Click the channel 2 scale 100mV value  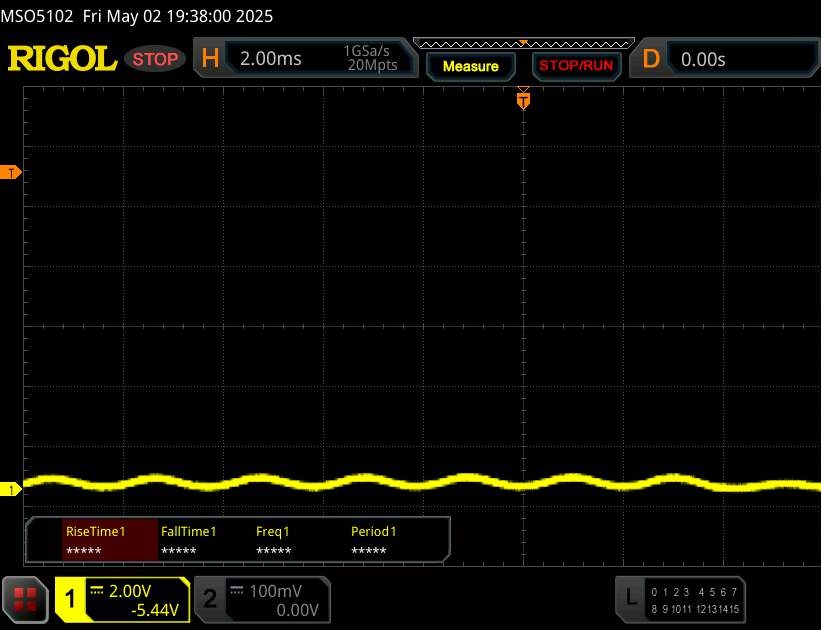(275, 591)
